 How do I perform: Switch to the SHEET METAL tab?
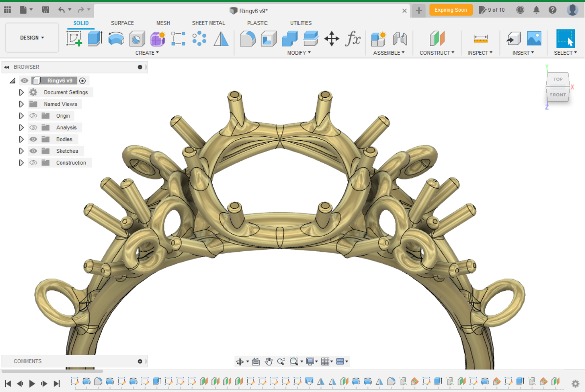click(x=208, y=23)
